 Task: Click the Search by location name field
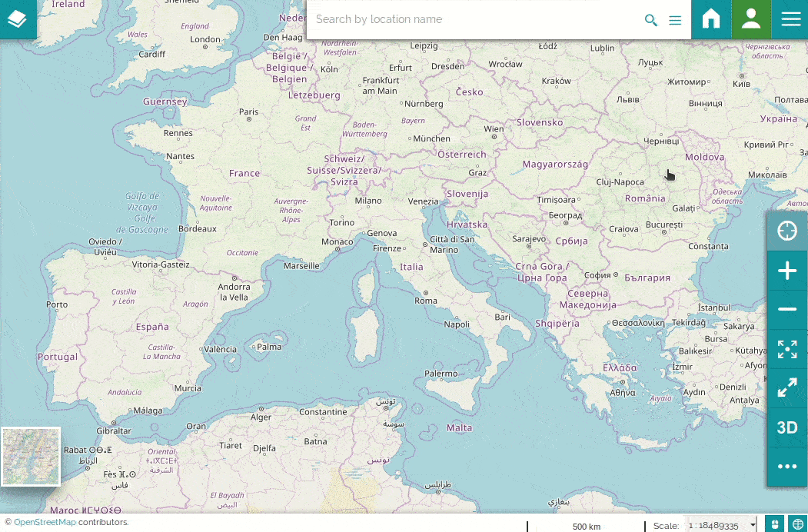tap(474, 19)
